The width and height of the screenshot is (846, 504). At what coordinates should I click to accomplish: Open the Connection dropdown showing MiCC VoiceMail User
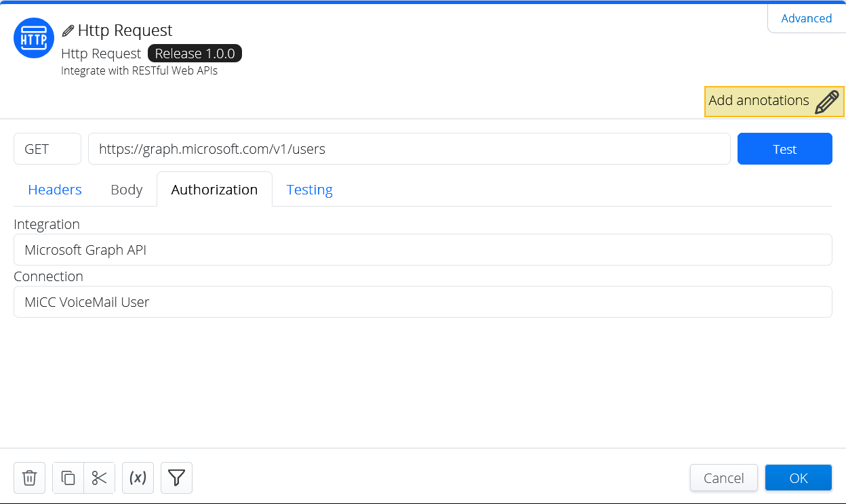(x=422, y=302)
